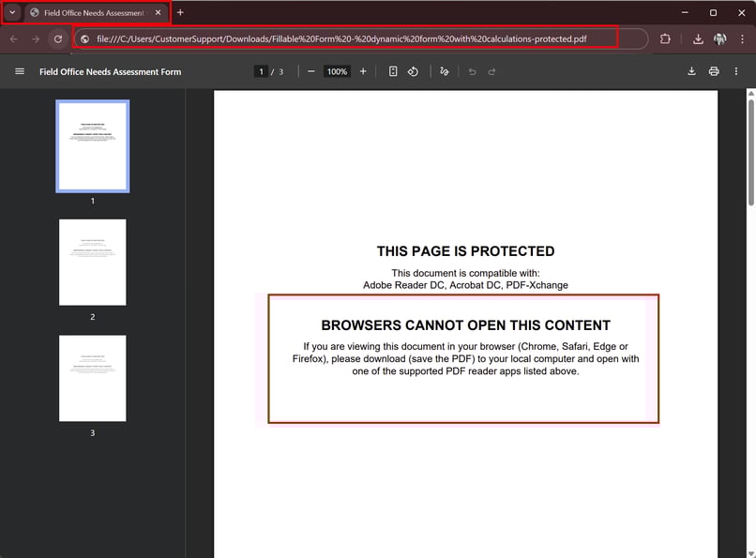This screenshot has width=756, height=558.
Task: Open the browser extensions puzzle icon
Action: [x=665, y=39]
